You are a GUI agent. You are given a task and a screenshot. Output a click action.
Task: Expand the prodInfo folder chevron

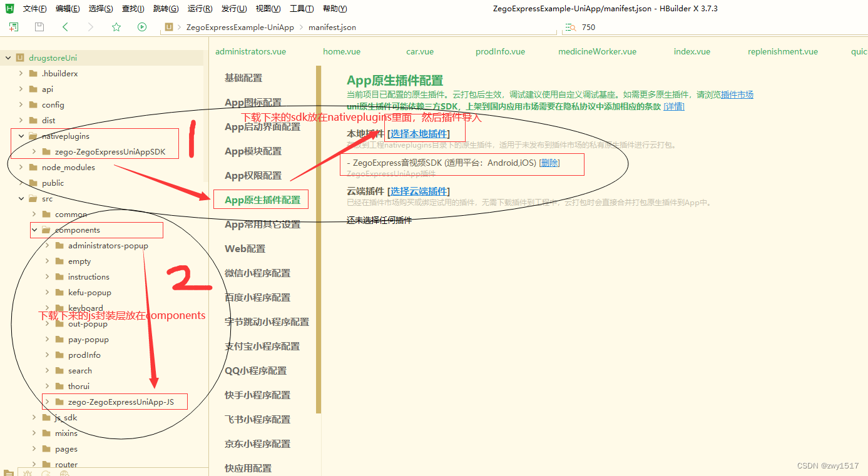click(48, 355)
